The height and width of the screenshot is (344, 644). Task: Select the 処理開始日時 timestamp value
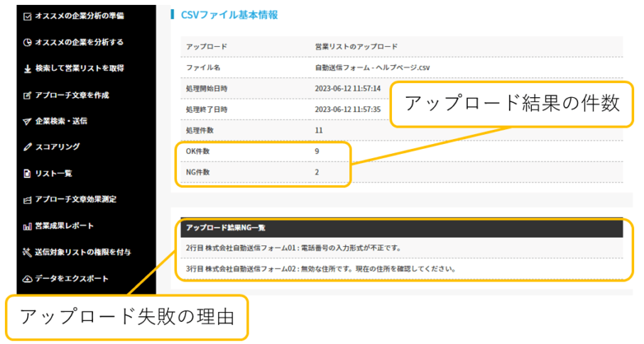(348, 89)
